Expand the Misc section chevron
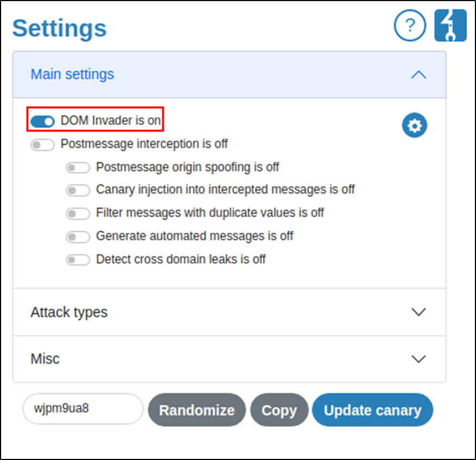This screenshot has width=476, height=460. click(x=418, y=359)
